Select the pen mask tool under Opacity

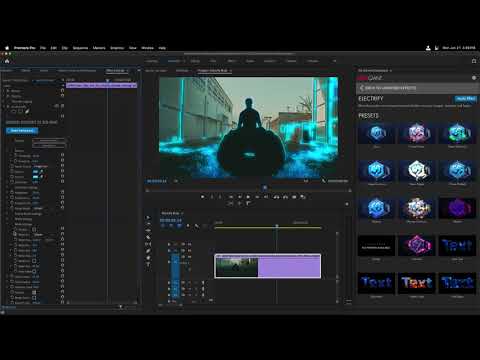27,111
